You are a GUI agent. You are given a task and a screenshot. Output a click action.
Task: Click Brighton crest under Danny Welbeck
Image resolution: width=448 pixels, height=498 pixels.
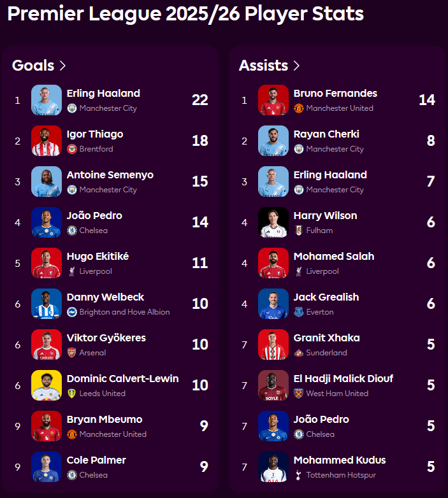pos(72,312)
